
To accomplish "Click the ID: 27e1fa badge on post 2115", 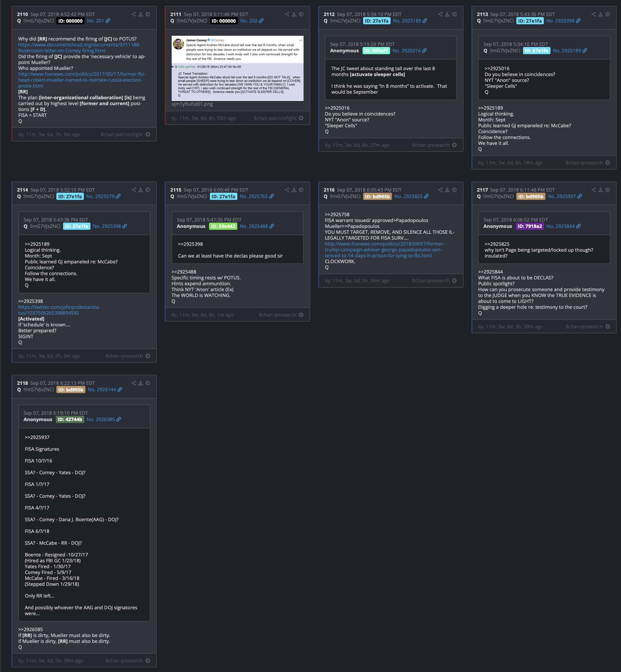I will point(223,196).
